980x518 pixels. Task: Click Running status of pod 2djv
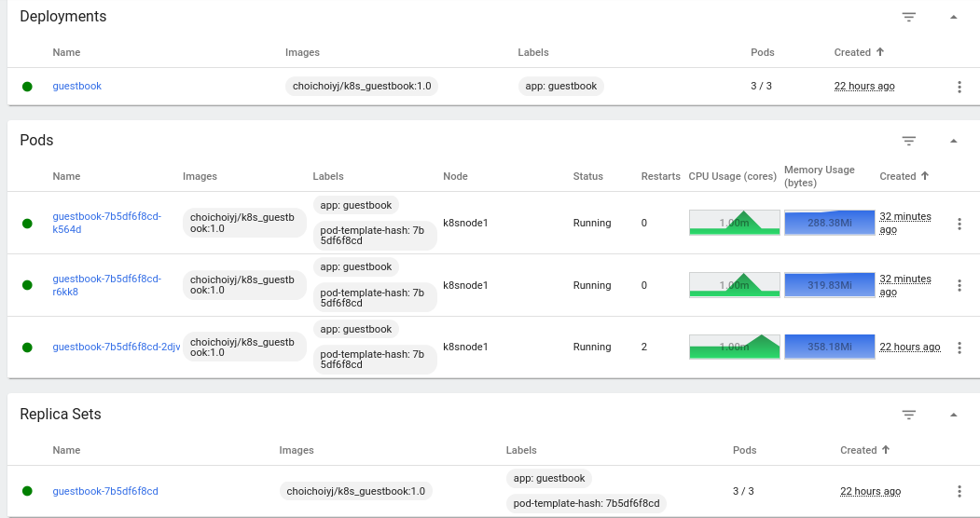[592, 347]
